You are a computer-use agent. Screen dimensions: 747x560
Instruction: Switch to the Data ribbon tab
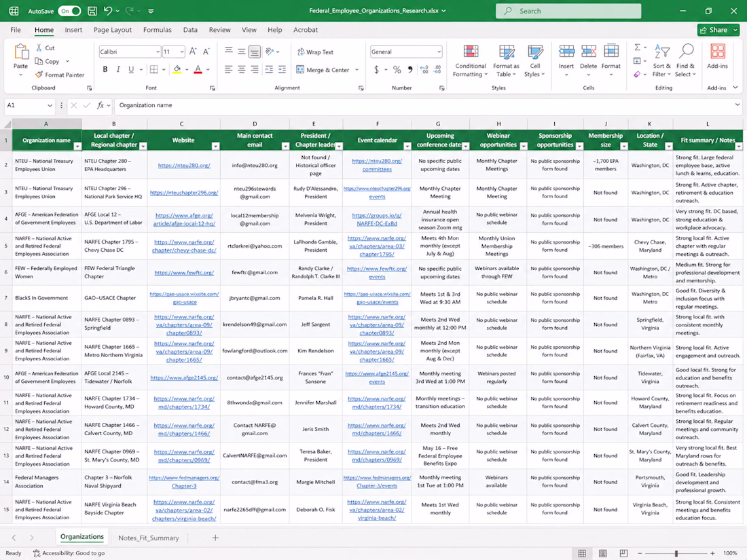[x=190, y=29]
